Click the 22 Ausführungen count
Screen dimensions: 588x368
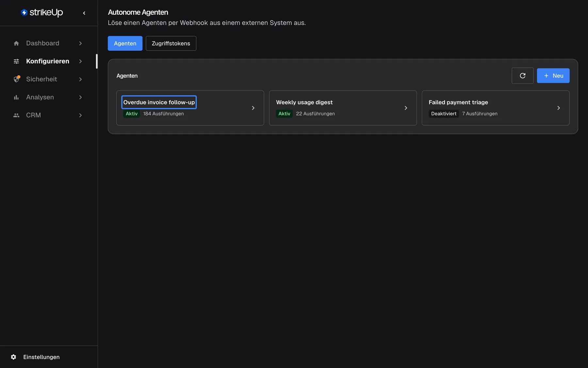coord(315,114)
